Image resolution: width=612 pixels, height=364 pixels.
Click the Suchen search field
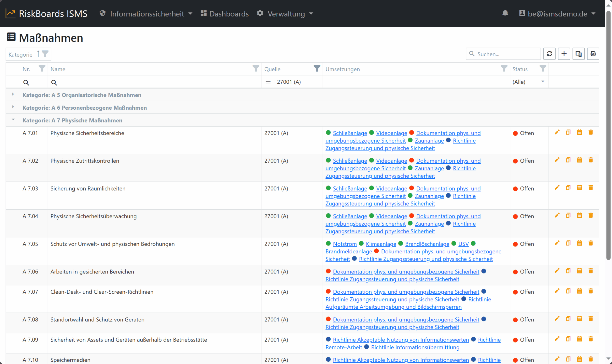503,54
